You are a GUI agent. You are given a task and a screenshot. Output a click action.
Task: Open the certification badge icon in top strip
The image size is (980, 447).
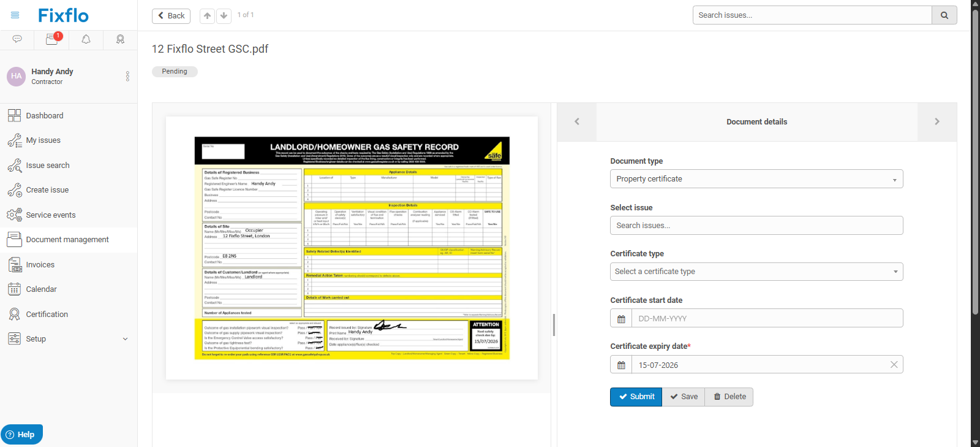click(120, 39)
